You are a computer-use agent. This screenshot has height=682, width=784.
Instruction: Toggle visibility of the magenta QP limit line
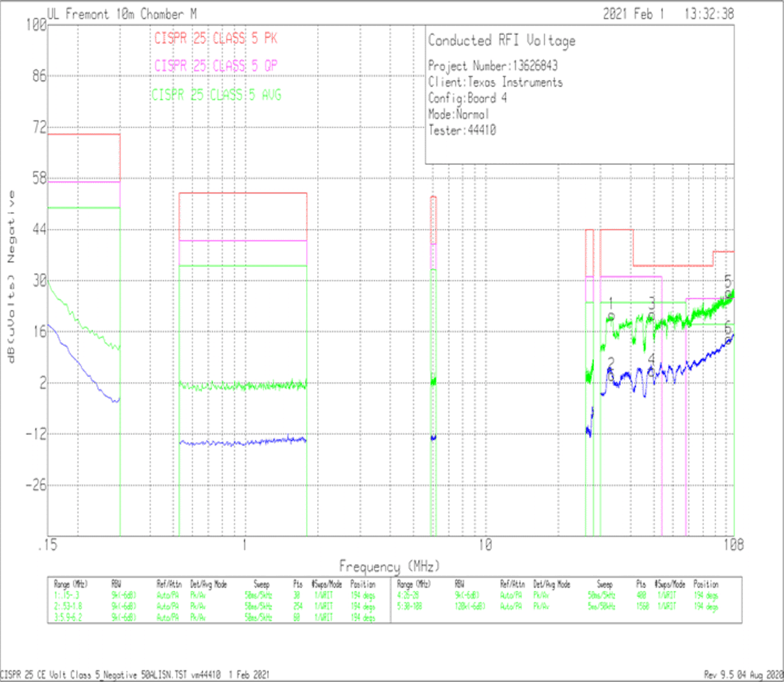[x=244, y=241]
